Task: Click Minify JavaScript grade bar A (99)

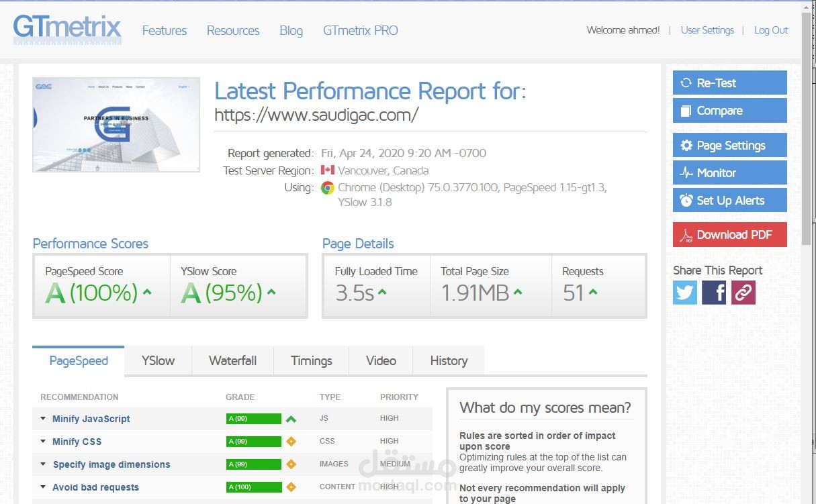Action: (253, 419)
